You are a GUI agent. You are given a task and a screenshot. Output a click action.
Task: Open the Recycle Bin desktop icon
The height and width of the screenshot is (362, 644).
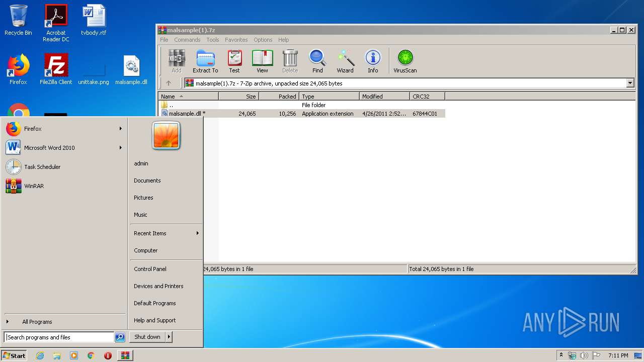pyautogui.click(x=18, y=20)
